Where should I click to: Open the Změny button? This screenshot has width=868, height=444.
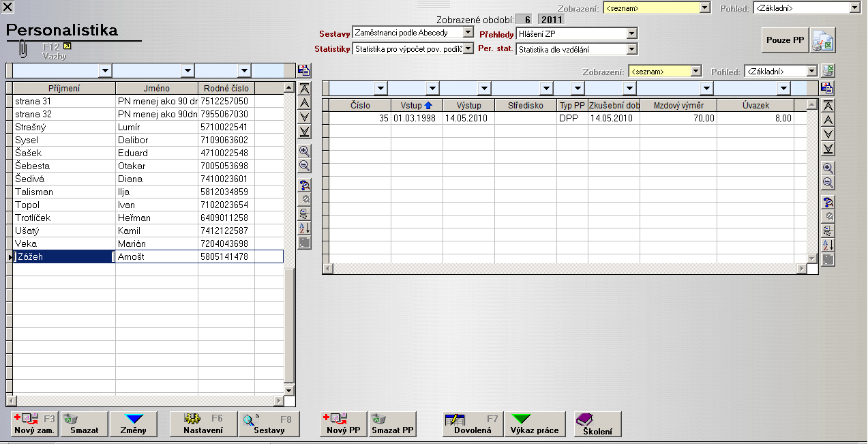coord(133,424)
